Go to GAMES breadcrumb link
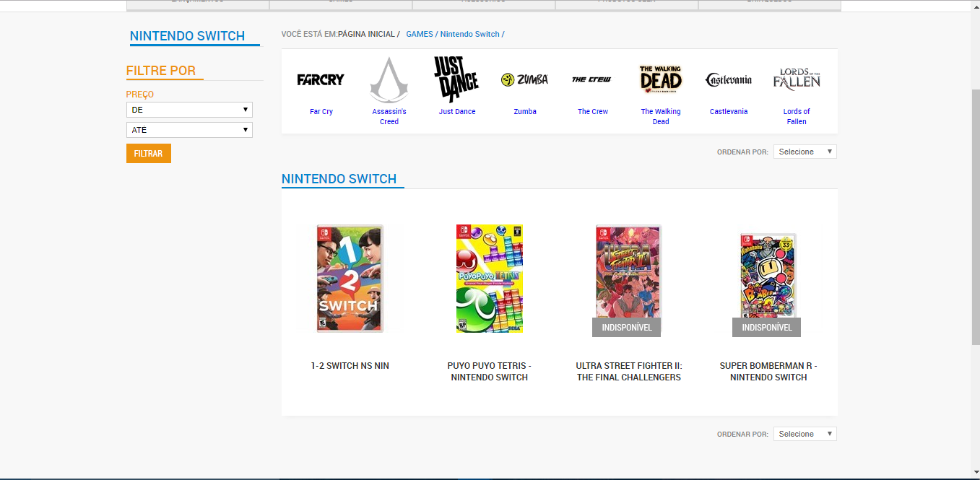The width and height of the screenshot is (980, 480). coord(420,34)
